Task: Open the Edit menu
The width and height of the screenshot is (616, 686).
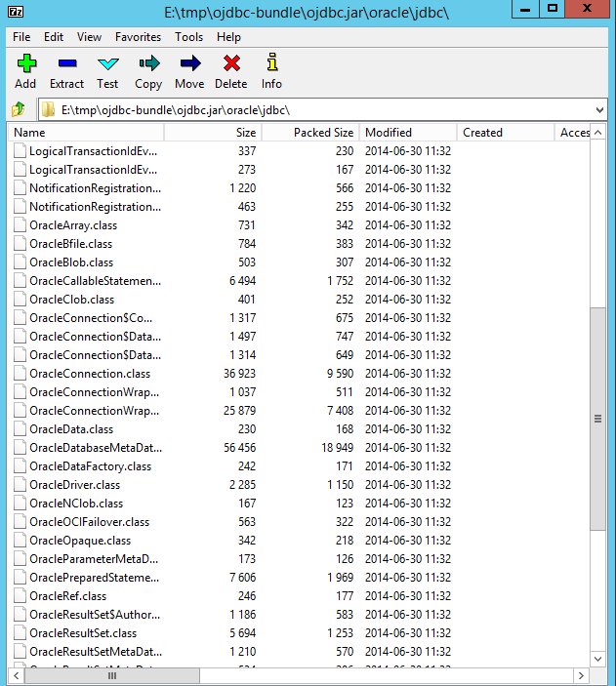Action: click(x=54, y=37)
